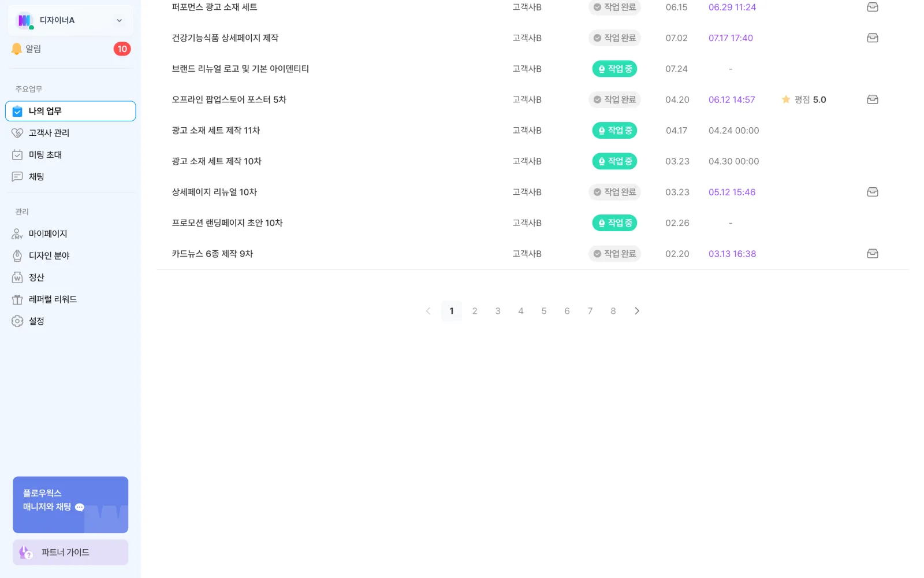Go to previous page with left chevron
Viewport: 924px width, 578px height.
428,311
